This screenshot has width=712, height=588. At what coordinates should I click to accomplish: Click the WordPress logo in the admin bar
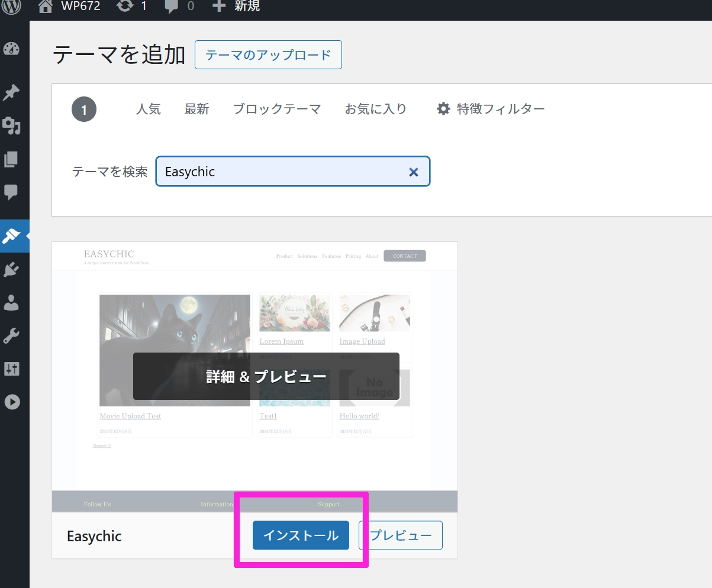pyautogui.click(x=12, y=7)
